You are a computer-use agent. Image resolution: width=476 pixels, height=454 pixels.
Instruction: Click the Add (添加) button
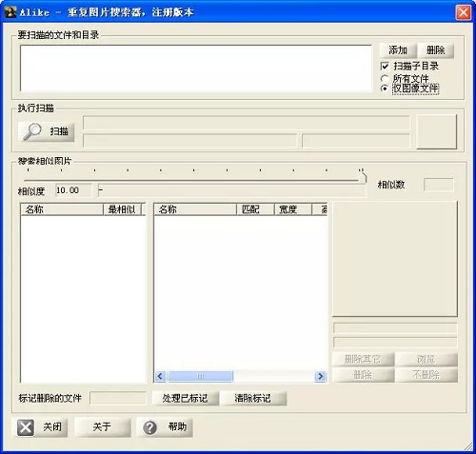tap(398, 50)
